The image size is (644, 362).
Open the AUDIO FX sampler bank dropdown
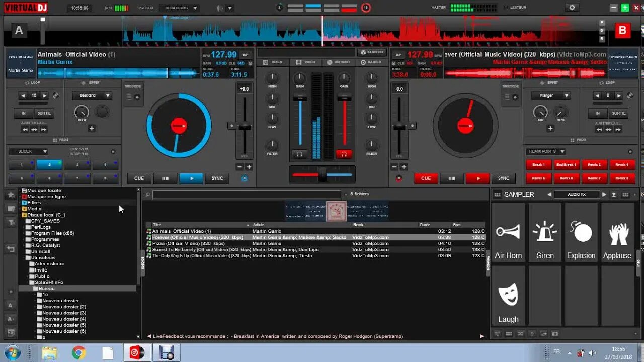tap(577, 195)
